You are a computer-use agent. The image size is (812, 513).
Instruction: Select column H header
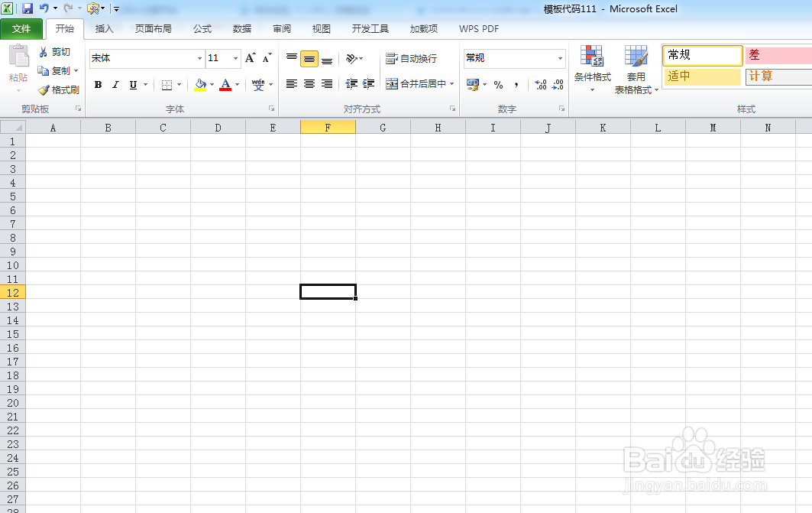coord(438,128)
